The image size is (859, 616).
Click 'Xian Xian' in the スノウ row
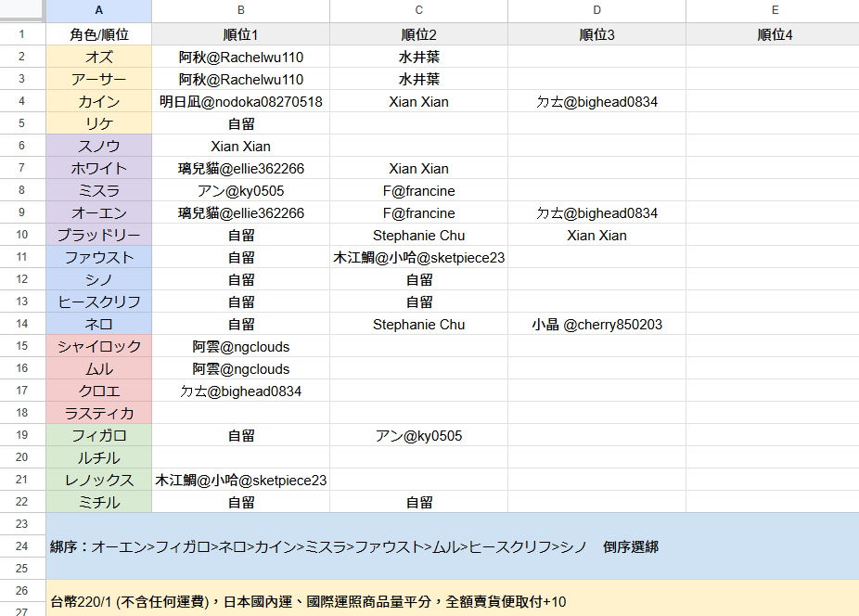[x=240, y=147]
